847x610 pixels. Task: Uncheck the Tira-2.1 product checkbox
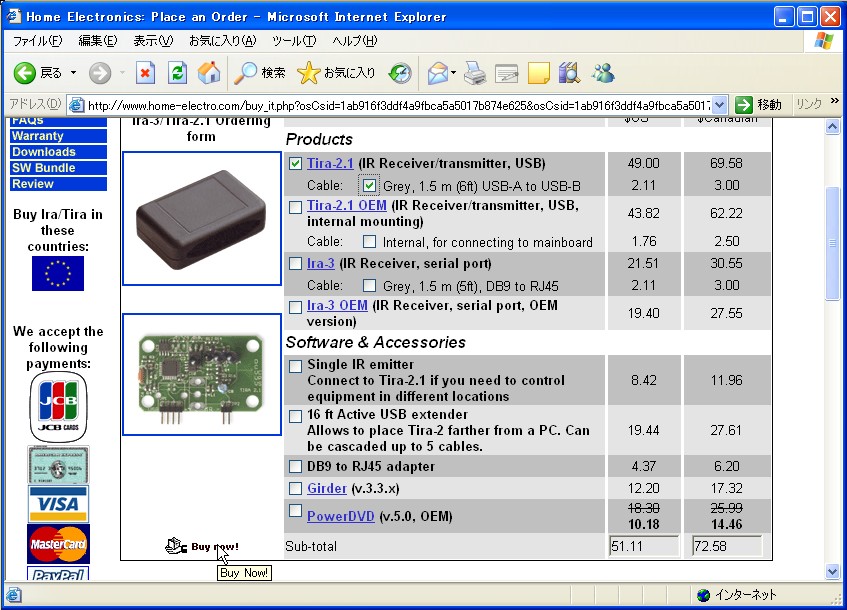tap(295, 164)
